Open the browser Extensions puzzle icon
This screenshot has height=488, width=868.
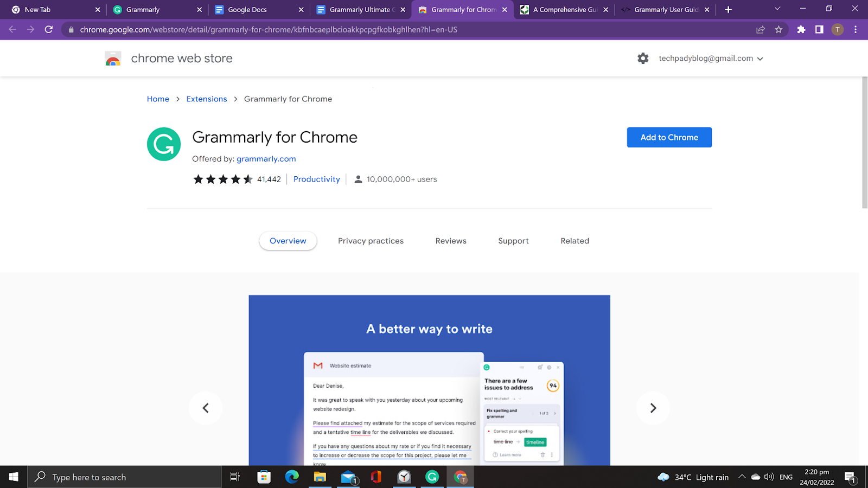pos(801,30)
